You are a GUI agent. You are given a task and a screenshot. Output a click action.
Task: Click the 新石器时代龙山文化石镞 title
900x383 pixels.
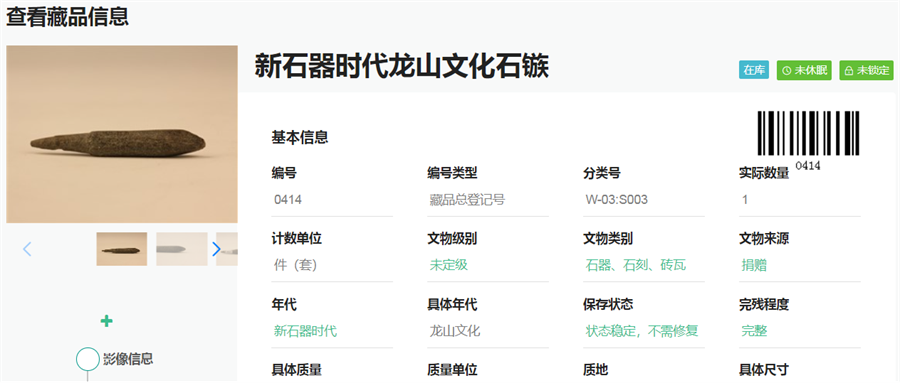[x=402, y=65]
